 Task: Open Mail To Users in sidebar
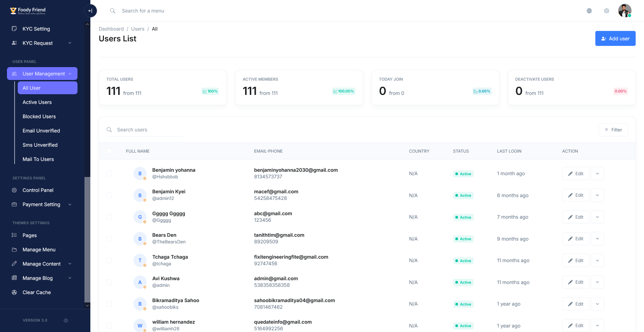click(x=38, y=159)
